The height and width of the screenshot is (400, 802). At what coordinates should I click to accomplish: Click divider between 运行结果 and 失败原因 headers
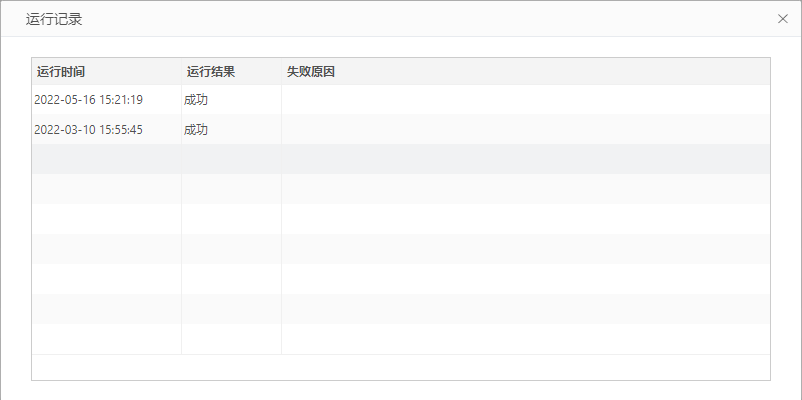[281, 72]
